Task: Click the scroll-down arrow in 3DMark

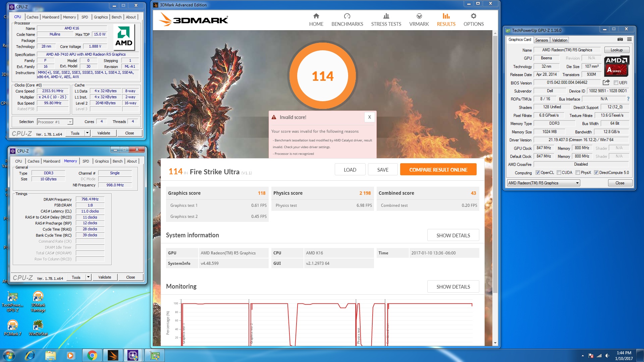Action: [x=495, y=343]
